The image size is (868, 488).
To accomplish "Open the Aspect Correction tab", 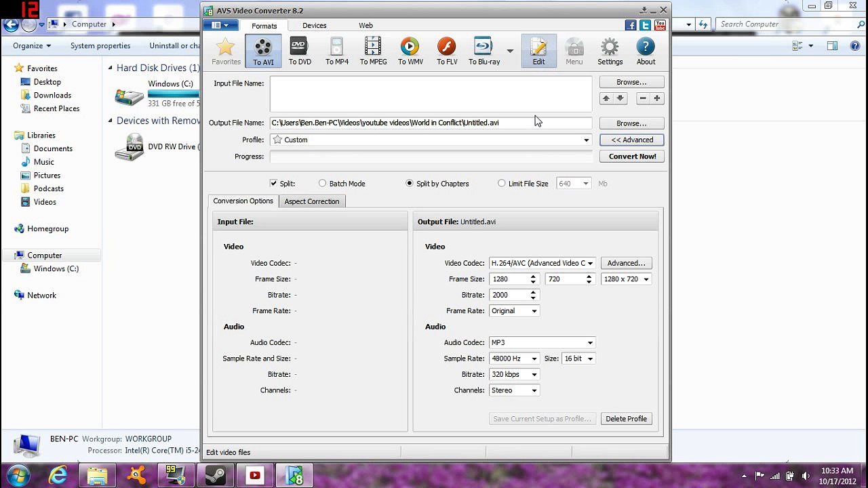I will tap(312, 201).
